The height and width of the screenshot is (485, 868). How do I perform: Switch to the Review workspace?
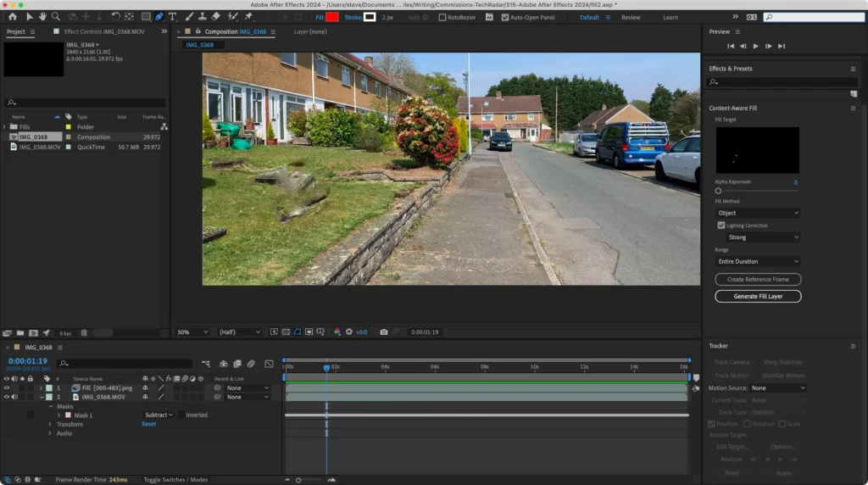click(x=631, y=17)
